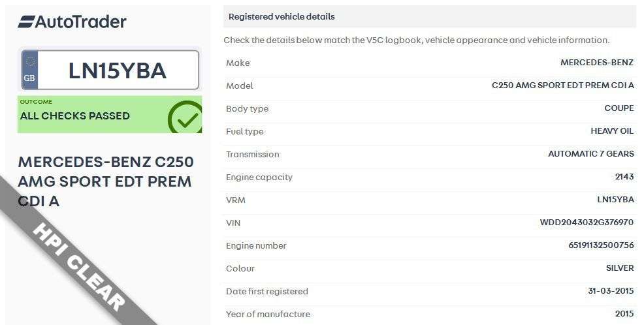The height and width of the screenshot is (325, 644).
Task: Click the engine number 65191132500756
Action: (601, 245)
